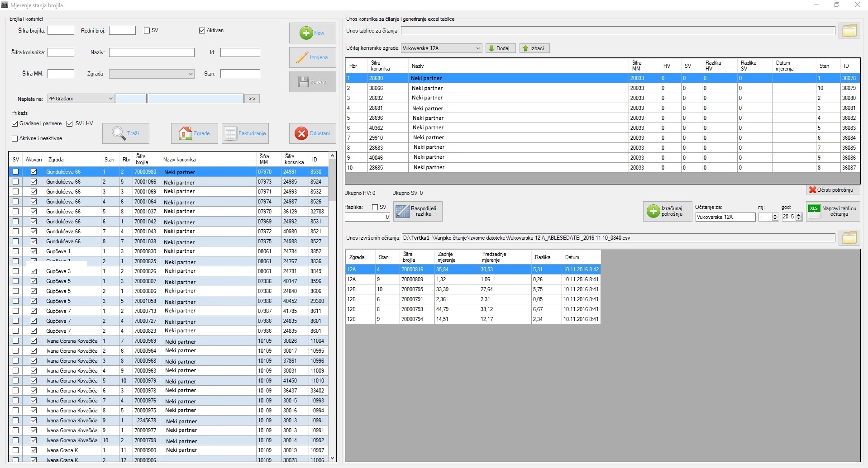Click Očisti potrošnju red X button
Viewport: 868px width, 468px height.
[833, 190]
